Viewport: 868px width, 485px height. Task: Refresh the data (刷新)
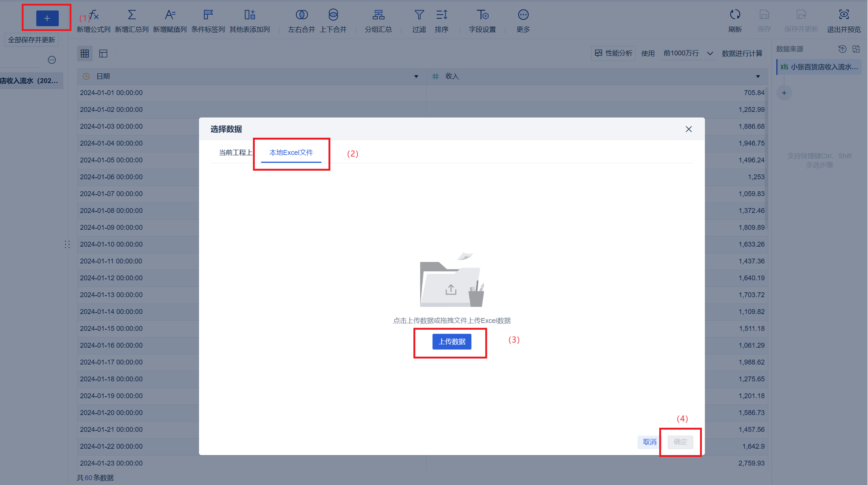point(735,21)
